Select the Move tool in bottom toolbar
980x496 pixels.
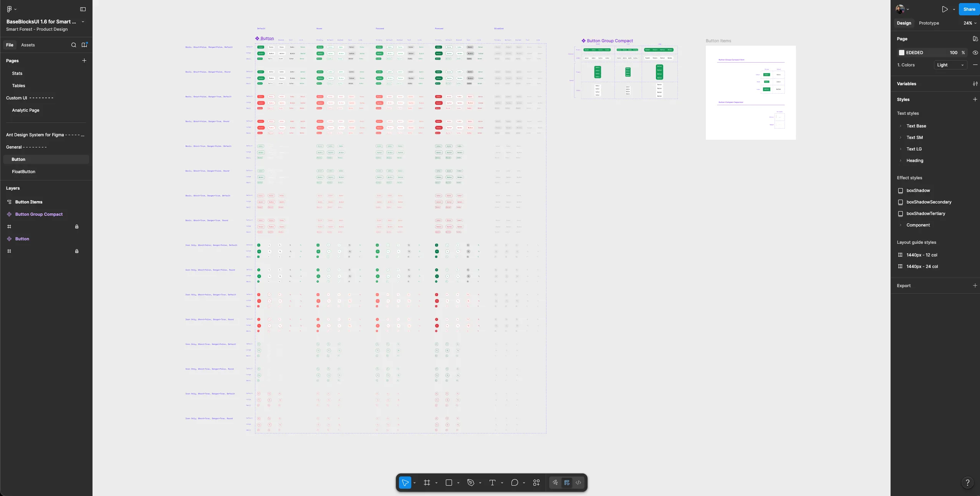405,483
